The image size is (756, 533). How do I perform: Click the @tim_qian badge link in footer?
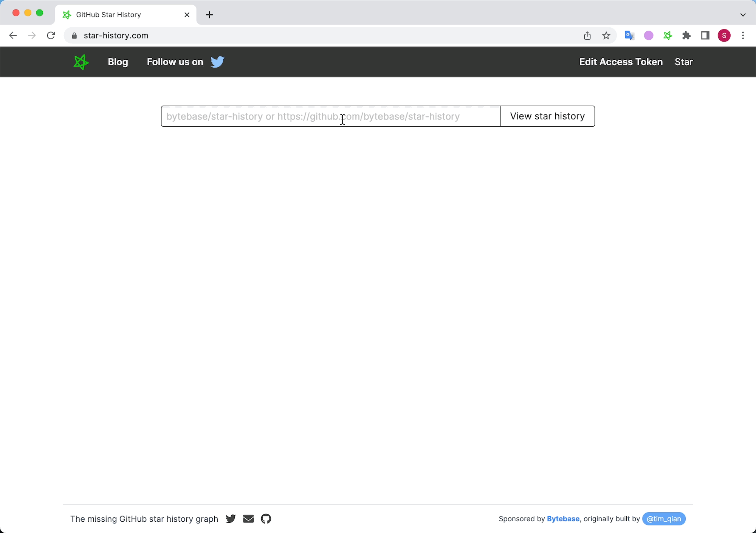coord(663,519)
